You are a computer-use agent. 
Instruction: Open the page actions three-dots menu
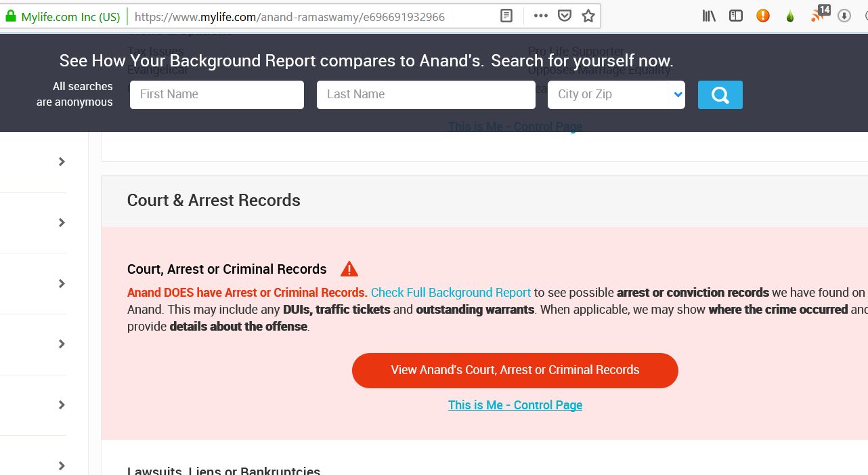pos(540,16)
